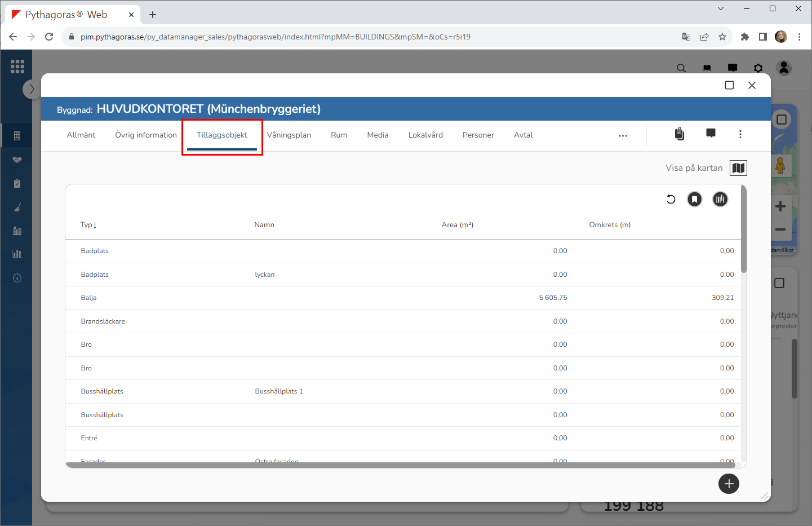Click the bookmark icon above the table
812x526 pixels.
pyautogui.click(x=695, y=199)
